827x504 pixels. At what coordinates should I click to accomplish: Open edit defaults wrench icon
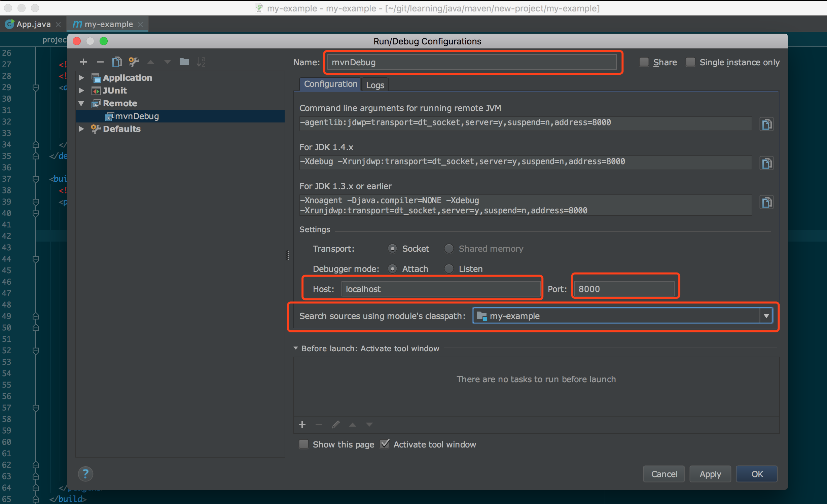click(x=134, y=62)
